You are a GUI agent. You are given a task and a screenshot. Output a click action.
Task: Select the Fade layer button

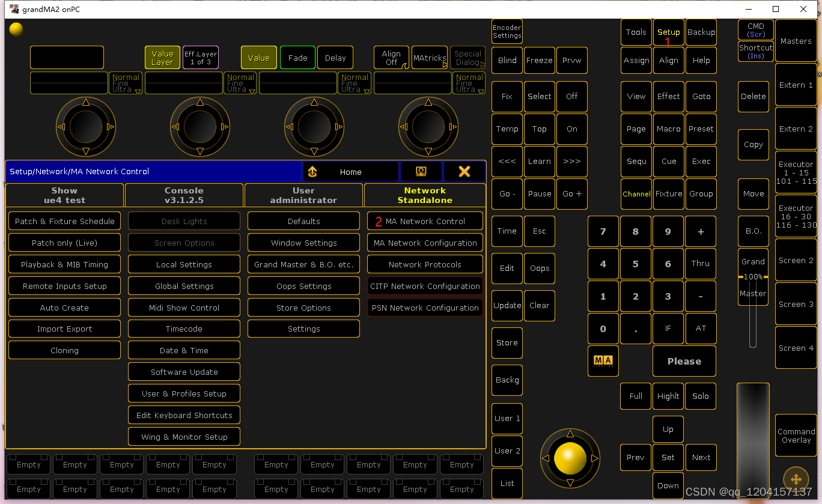tap(297, 58)
